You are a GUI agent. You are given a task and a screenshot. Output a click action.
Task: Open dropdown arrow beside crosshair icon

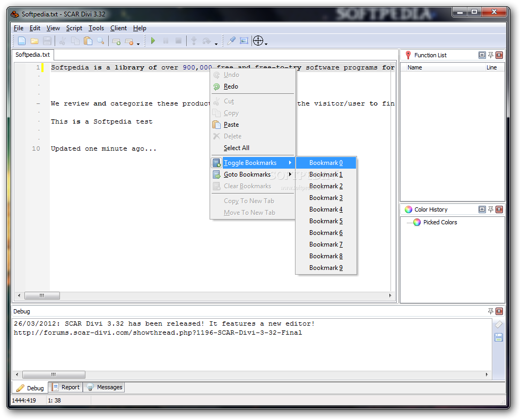(266, 43)
